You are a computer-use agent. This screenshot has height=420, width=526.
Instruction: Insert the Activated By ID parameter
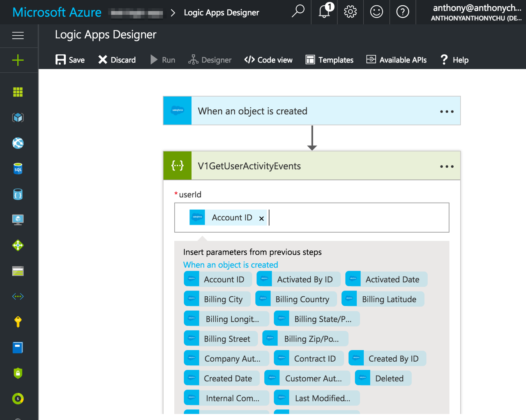tap(298, 279)
